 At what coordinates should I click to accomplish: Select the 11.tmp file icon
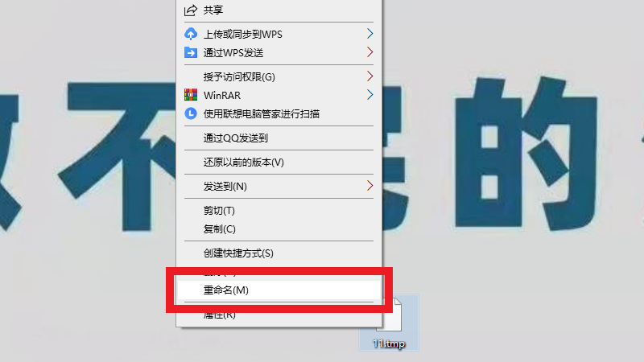pos(389,315)
